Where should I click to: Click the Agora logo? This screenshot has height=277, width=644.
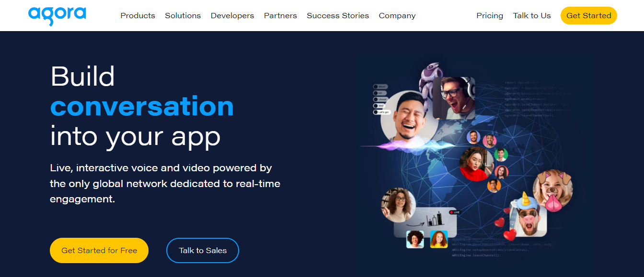(57, 15)
